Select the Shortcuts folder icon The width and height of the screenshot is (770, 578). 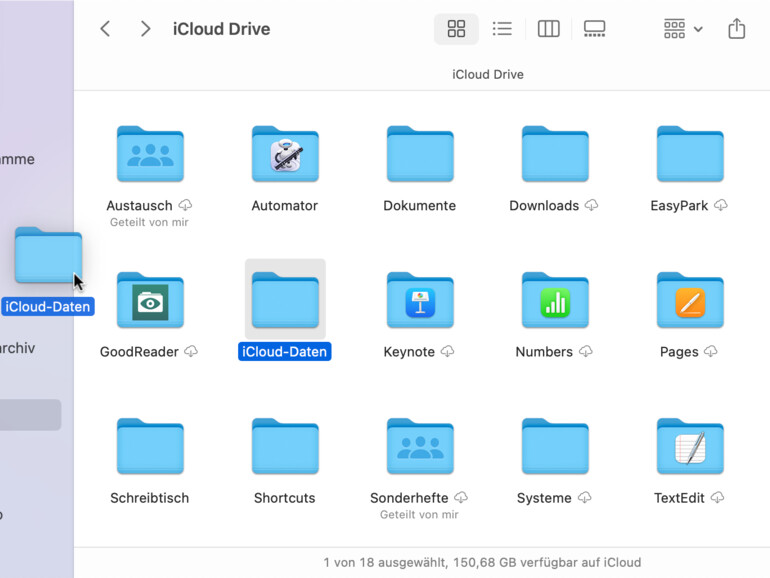click(285, 446)
